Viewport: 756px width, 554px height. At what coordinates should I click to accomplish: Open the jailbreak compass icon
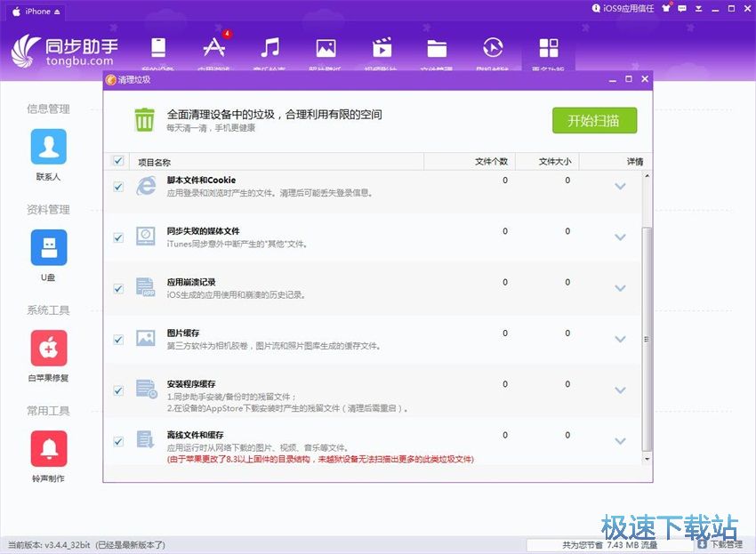493,48
